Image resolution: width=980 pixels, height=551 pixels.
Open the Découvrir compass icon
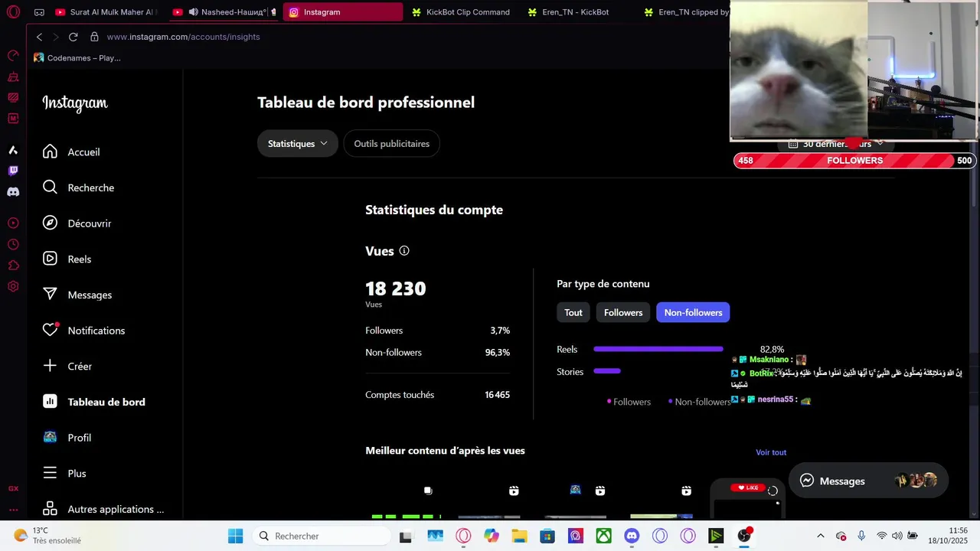pos(50,223)
